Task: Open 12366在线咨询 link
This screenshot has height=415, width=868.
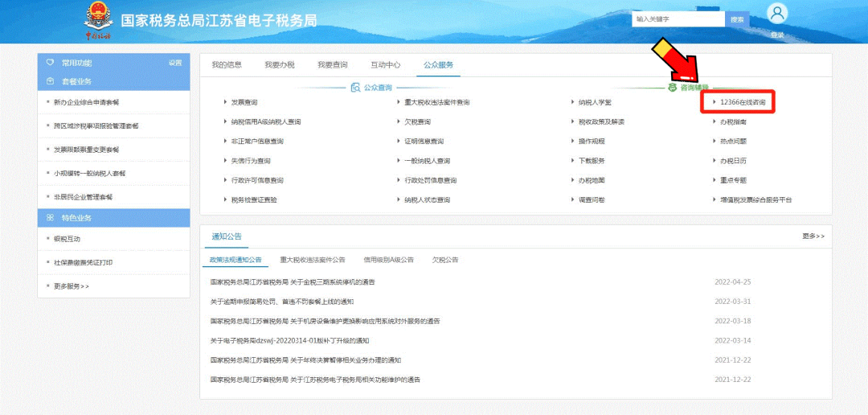Action: click(743, 102)
